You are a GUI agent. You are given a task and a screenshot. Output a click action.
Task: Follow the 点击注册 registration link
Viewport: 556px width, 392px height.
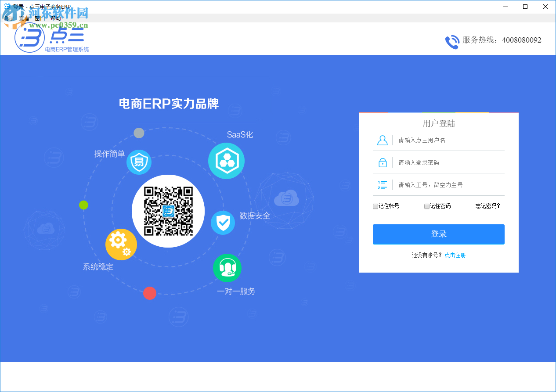point(455,255)
